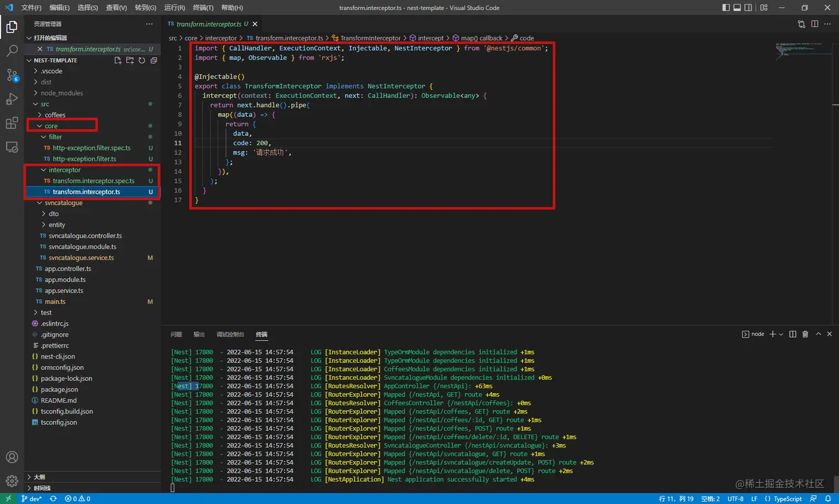Screen dimensions: 839x504
Task: Open the Extensions view
Action: point(12,123)
